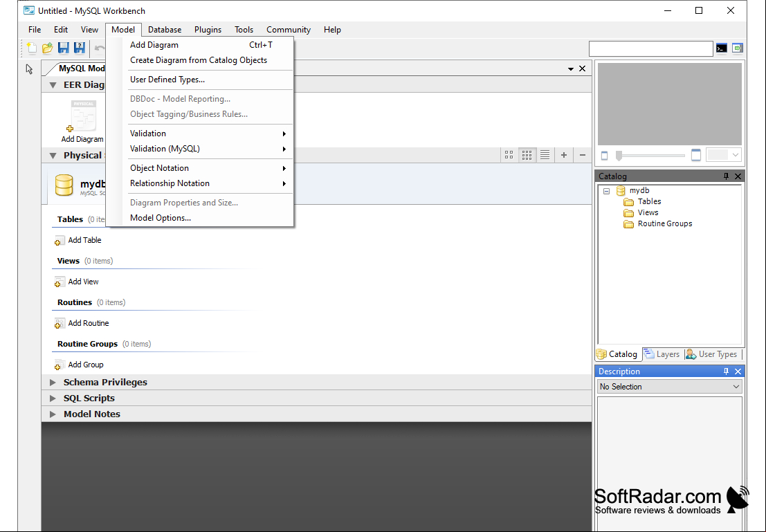Click the Add Diagram thumbnail icon

(x=84, y=116)
